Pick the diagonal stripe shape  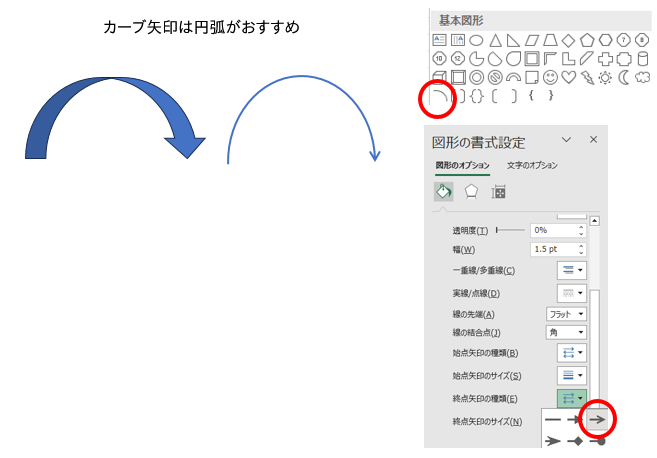point(587,59)
